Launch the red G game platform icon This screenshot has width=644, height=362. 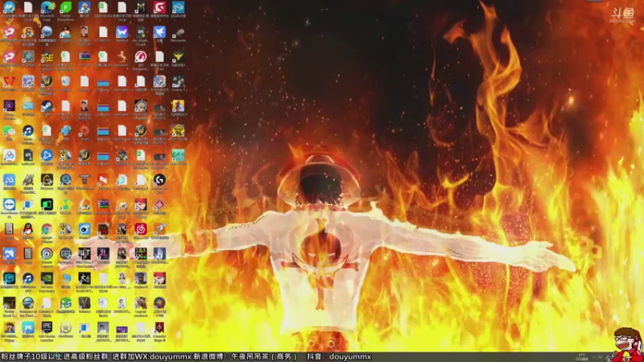click(x=159, y=7)
